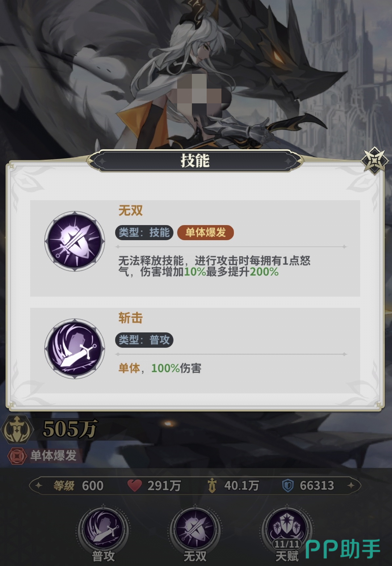Select the 类型: 普攻 tag
The width and height of the screenshot is (392, 566).
144,340
